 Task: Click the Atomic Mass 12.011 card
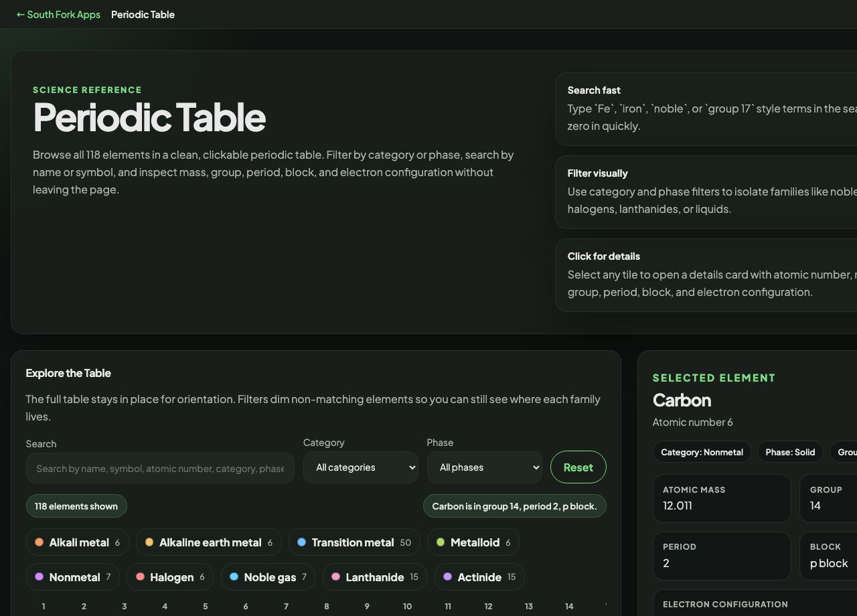[722, 498]
